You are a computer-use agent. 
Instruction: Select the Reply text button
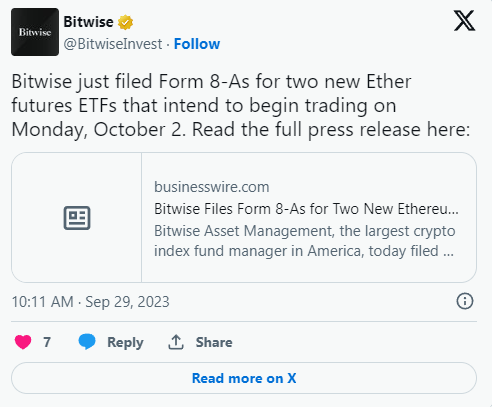125,342
